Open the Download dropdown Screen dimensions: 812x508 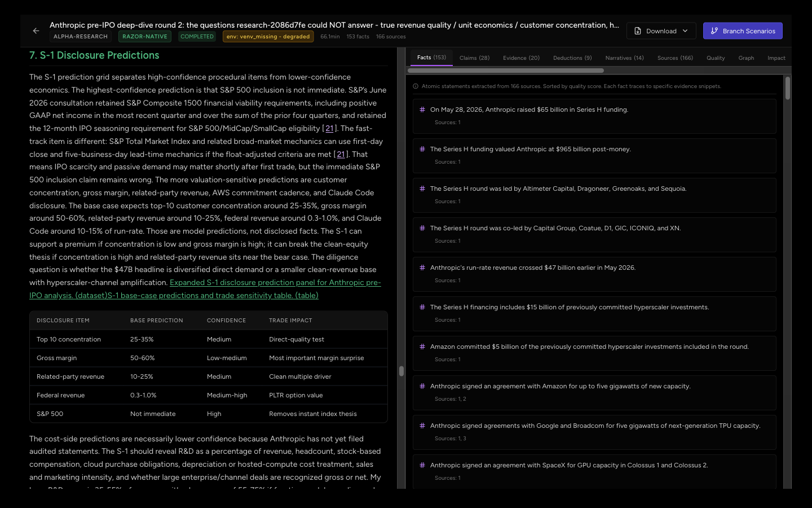pyautogui.click(x=661, y=31)
